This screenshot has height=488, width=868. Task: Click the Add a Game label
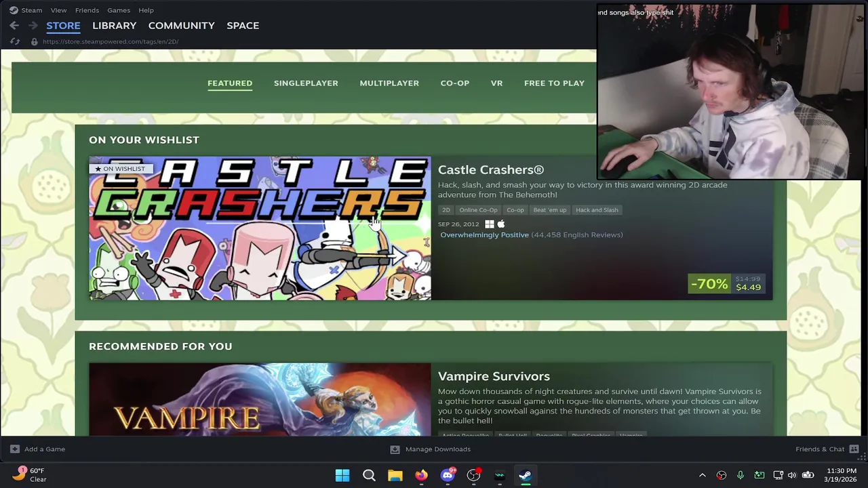45,449
